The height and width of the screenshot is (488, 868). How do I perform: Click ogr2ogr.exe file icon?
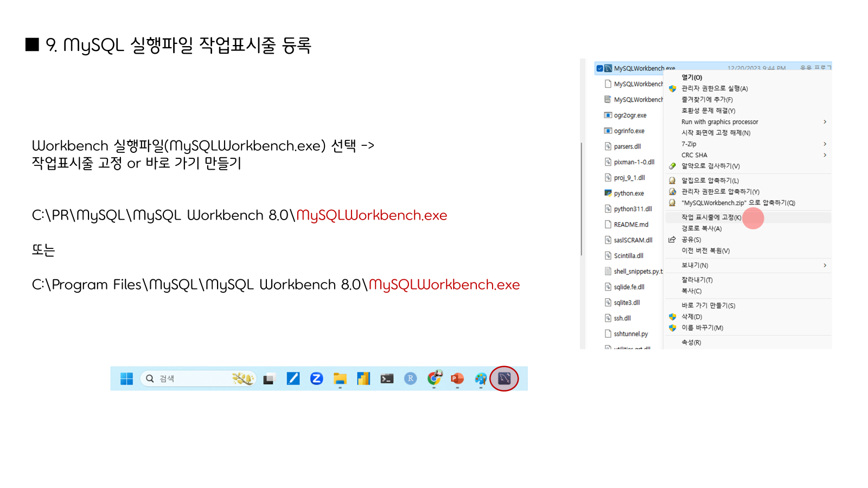point(608,115)
